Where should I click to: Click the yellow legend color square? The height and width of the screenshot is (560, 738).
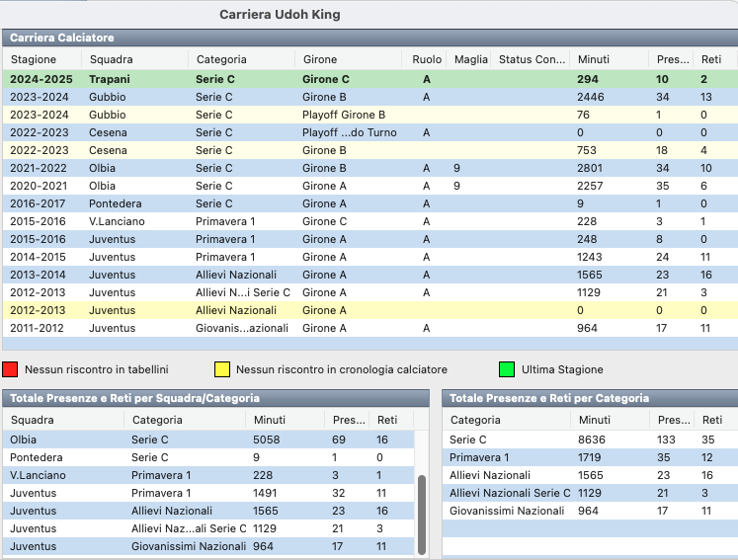(x=222, y=369)
